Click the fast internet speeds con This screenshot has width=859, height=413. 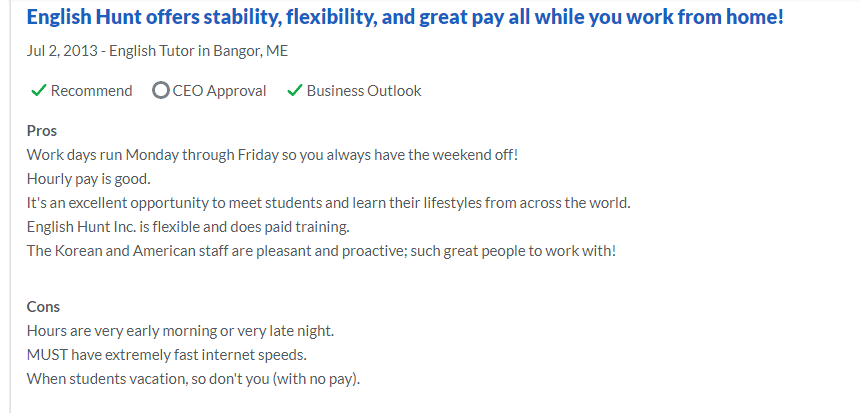(x=167, y=354)
